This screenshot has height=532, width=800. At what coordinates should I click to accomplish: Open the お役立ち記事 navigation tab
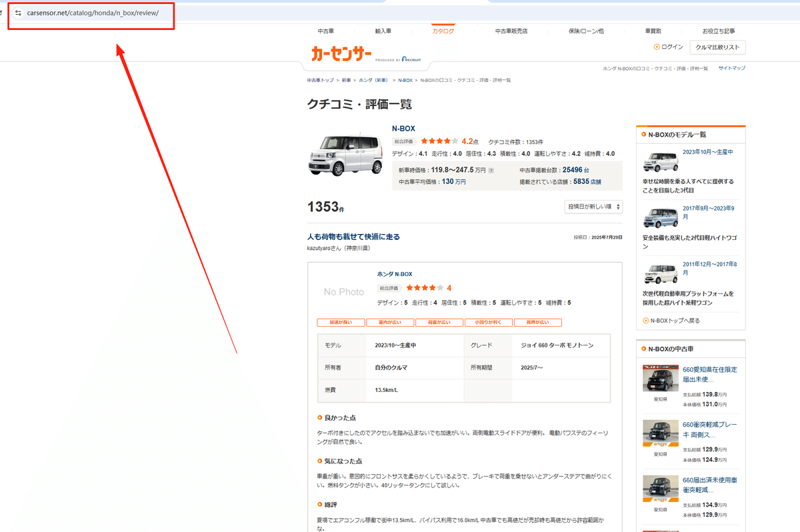(x=719, y=31)
